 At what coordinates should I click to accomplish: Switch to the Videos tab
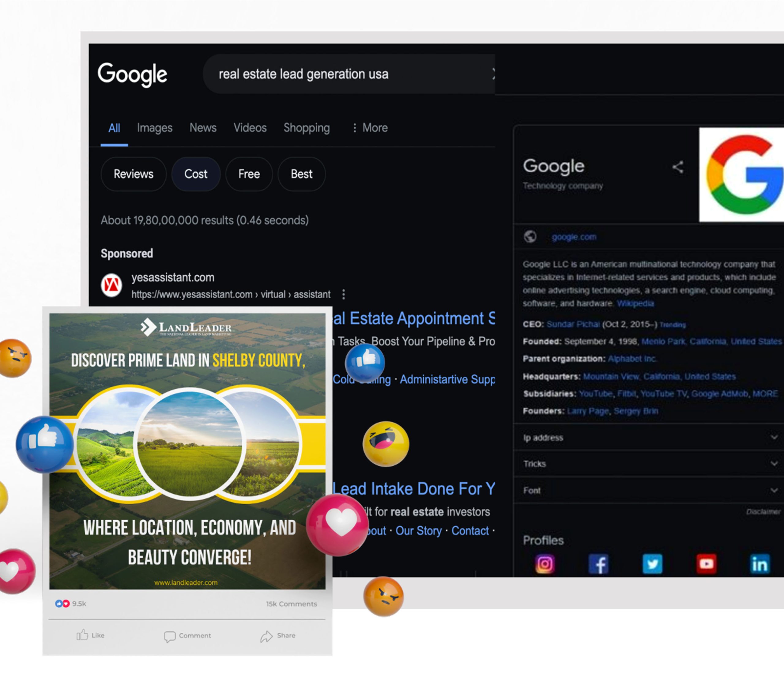(250, 128)
